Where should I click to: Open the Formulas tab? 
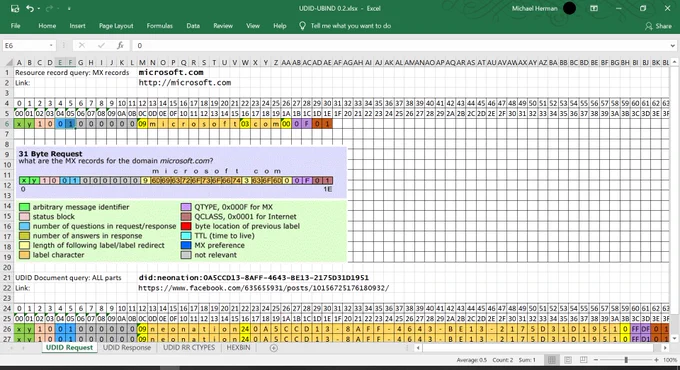[160, 26]
